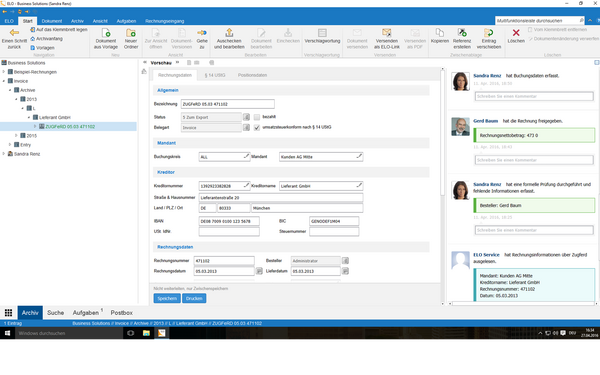Open the Postbox work area

point(122,313)
